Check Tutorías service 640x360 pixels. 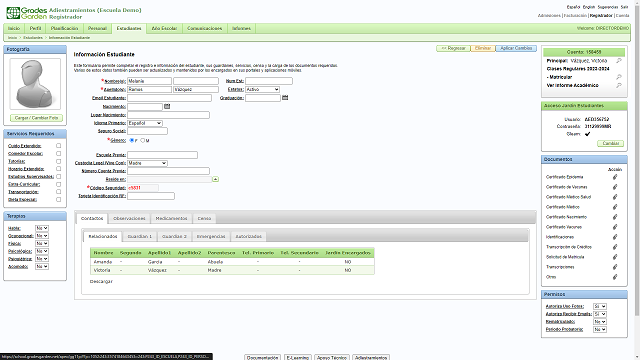[x=58, y=161]
